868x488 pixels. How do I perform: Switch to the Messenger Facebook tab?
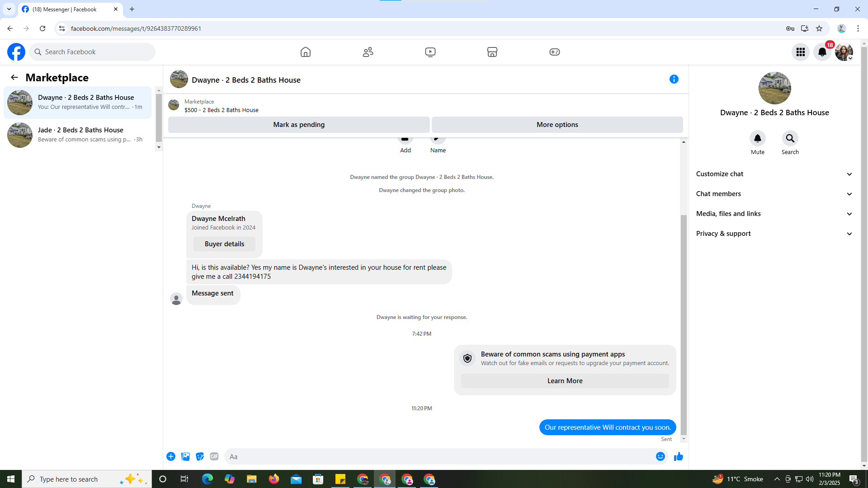pos(70,9)
